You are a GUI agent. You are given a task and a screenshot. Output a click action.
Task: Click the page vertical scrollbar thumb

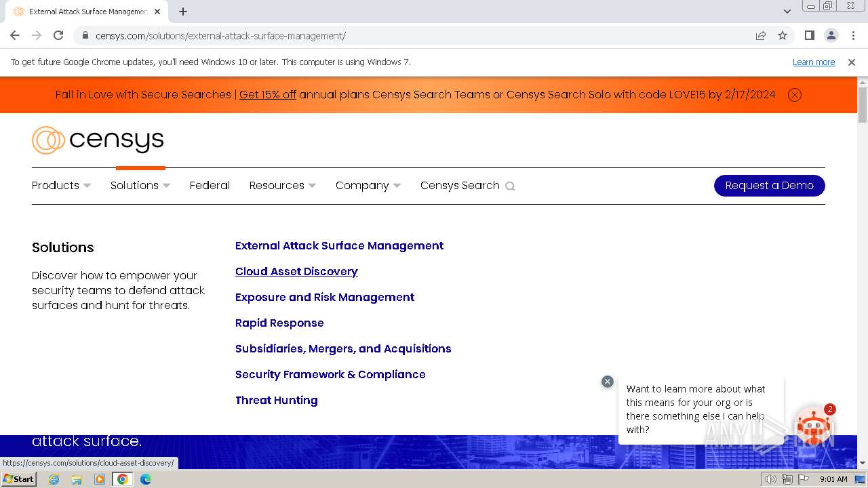coord(863,105)
